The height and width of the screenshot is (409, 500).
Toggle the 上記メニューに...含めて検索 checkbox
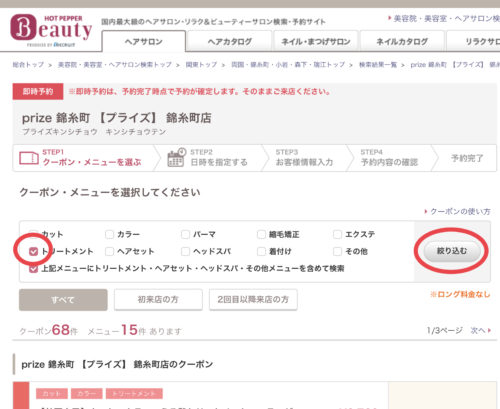(x=33, y=268)
